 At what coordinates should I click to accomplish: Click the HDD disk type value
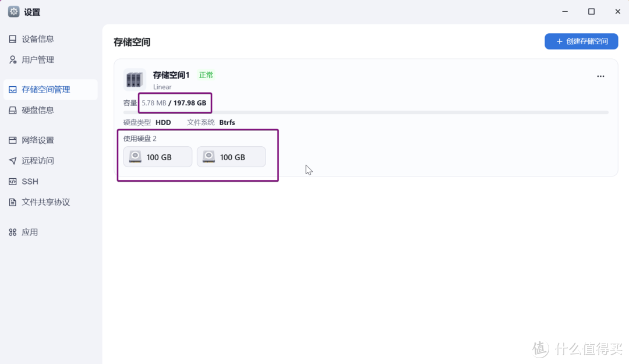[x=163, y=122]
